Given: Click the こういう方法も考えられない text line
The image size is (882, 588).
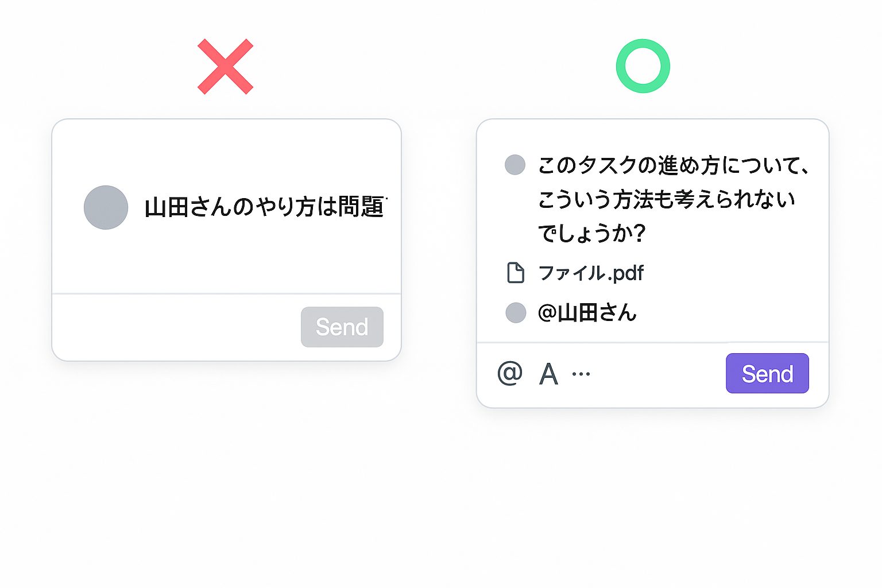Looking at the screenshot, I should [x=667, y=199].
